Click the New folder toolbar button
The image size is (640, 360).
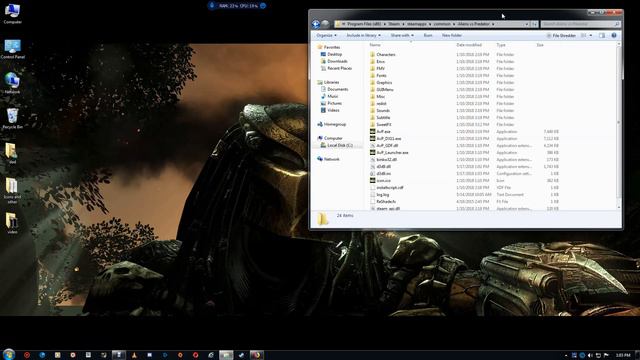click(452, 36)
